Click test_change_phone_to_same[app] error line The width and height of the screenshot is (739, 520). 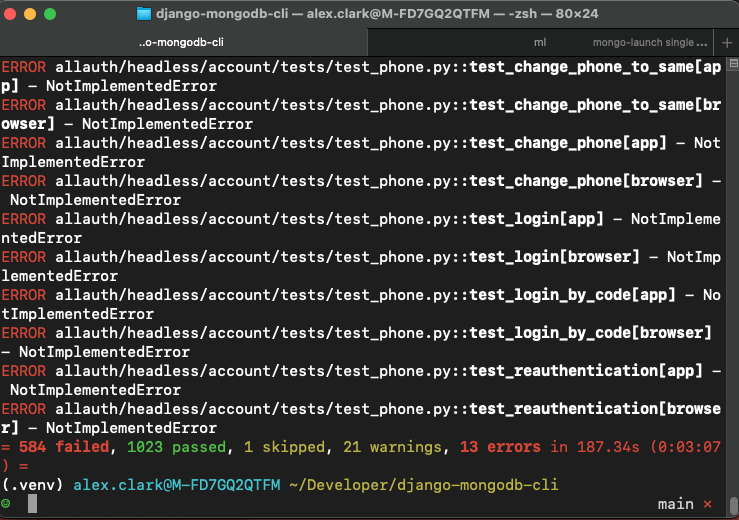point(361,76)
